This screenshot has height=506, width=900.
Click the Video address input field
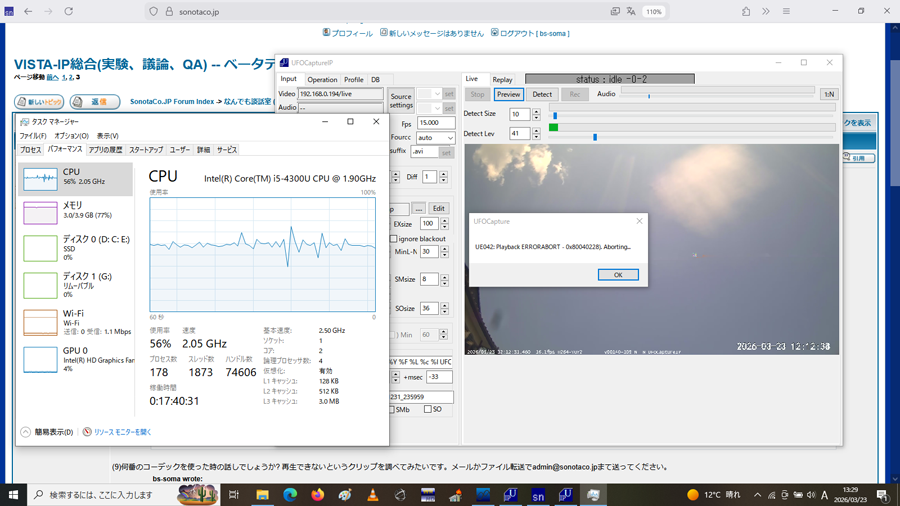[x=340, y=94]
